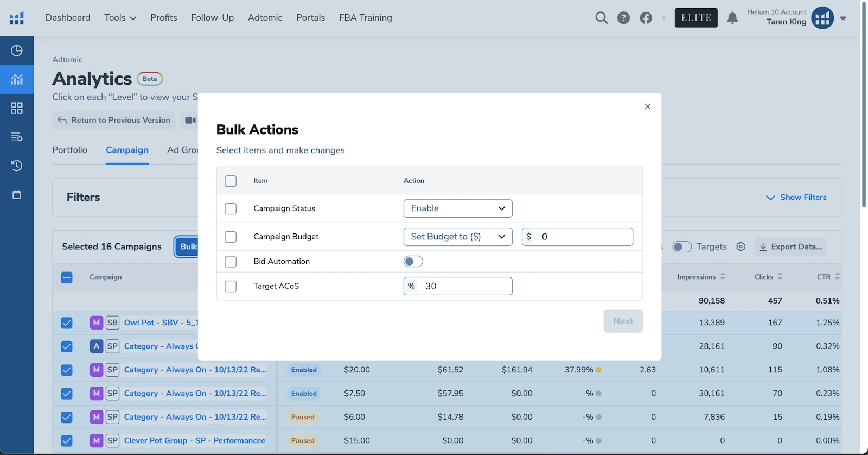Click the Adtomic breadcrumb above Analytics
Screen dimensions: 868x455
click(x=67, y=60)
